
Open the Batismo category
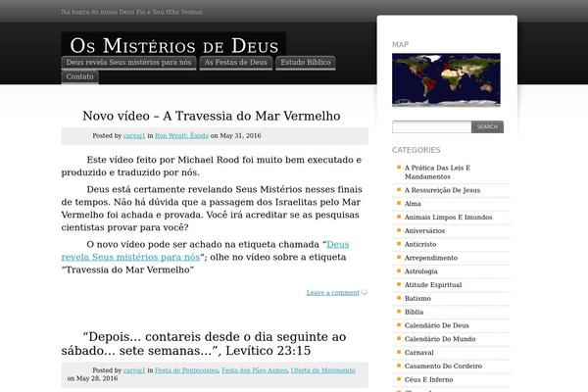[417, 299]
